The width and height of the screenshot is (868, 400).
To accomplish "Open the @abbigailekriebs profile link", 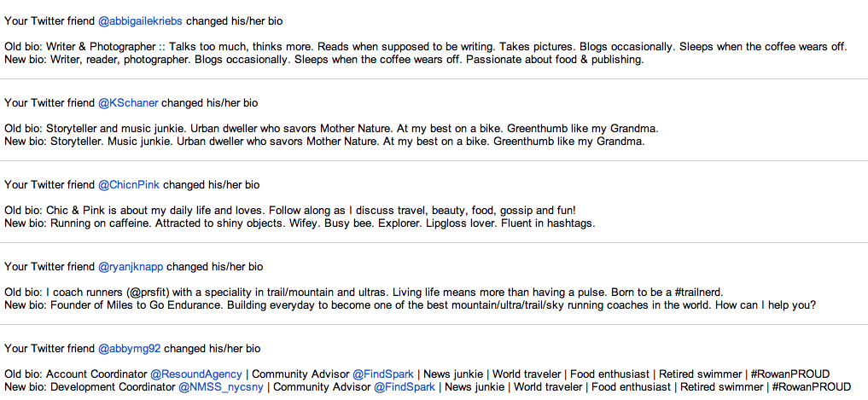I will coord(140,21).
